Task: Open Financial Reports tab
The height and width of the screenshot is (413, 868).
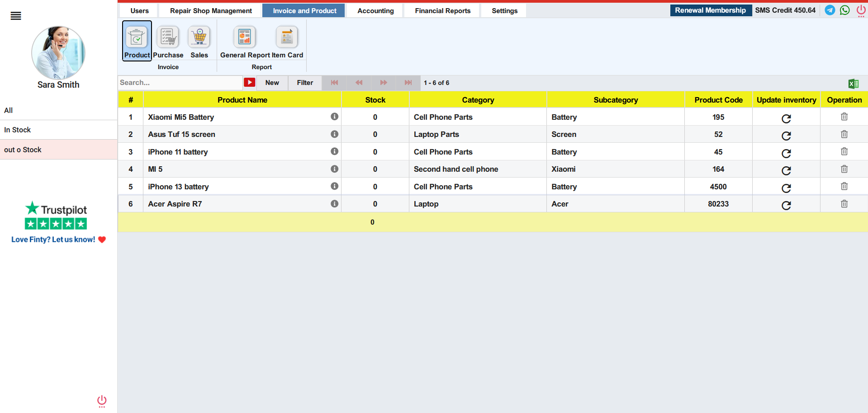Action: 442,11
